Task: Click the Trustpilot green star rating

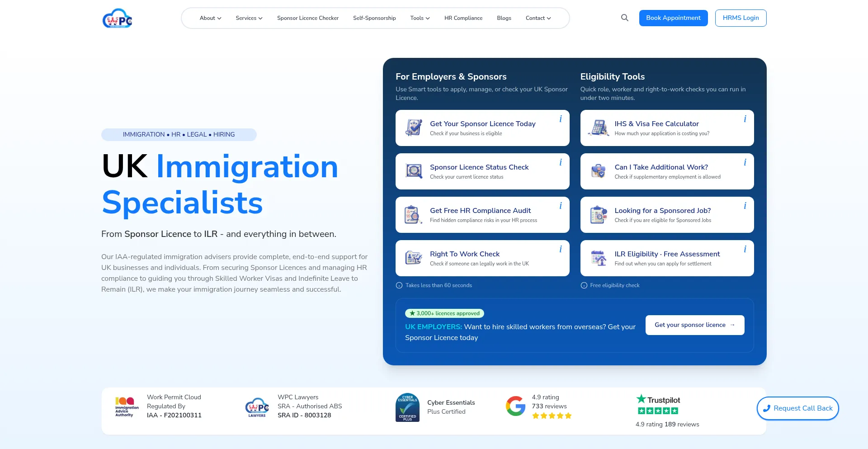Action: tap(658, 411)
